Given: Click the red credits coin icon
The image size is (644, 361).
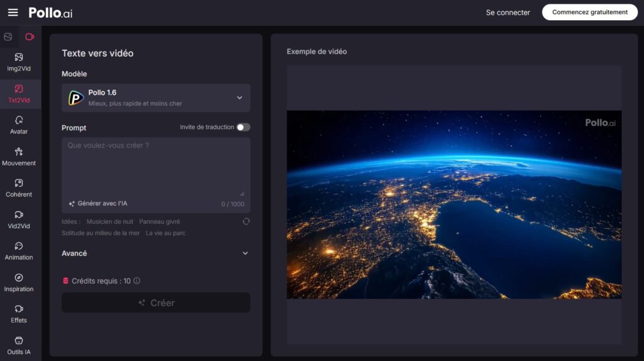Looking at the screenshot, I should point(65,281).
